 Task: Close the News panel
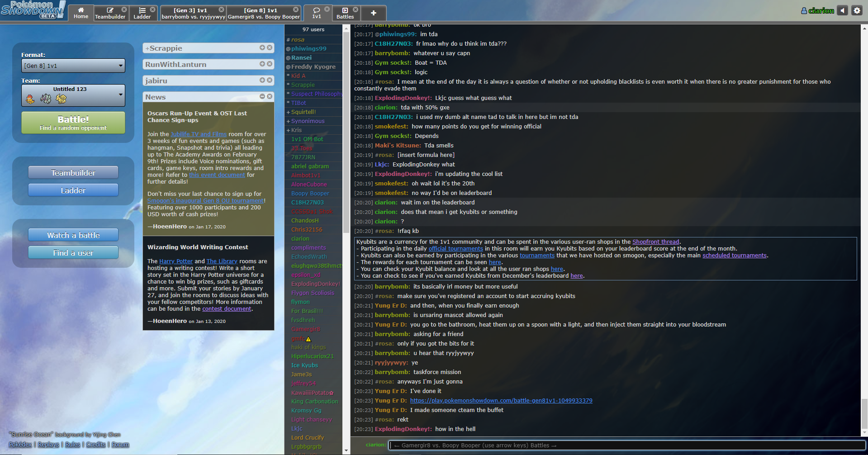pos(270,96)
